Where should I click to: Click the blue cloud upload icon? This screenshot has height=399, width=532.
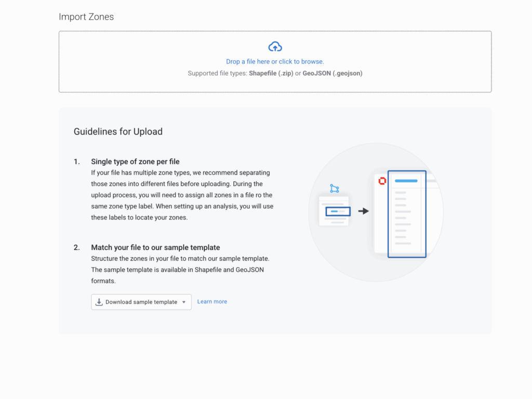pos(275,47)
